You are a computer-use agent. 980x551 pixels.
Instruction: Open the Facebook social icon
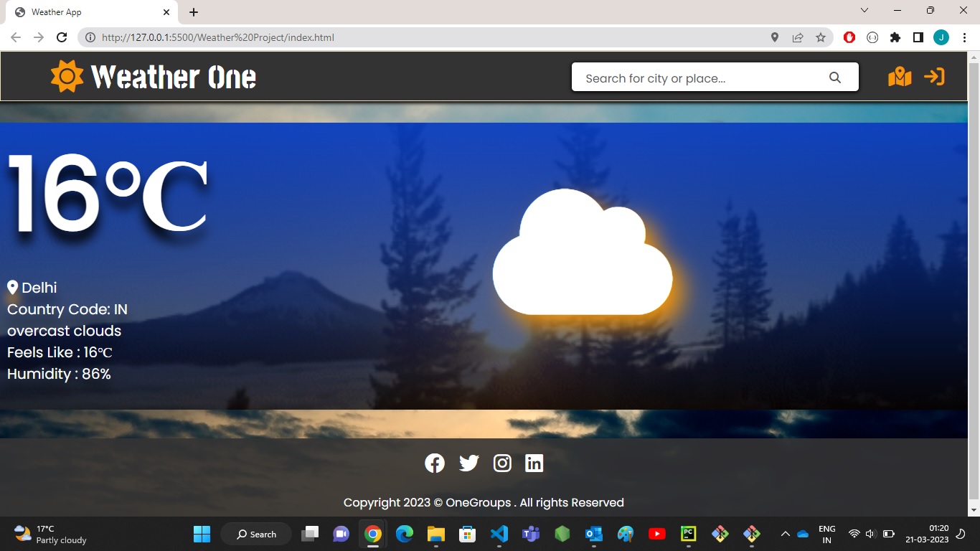click(x=435, y=463)
